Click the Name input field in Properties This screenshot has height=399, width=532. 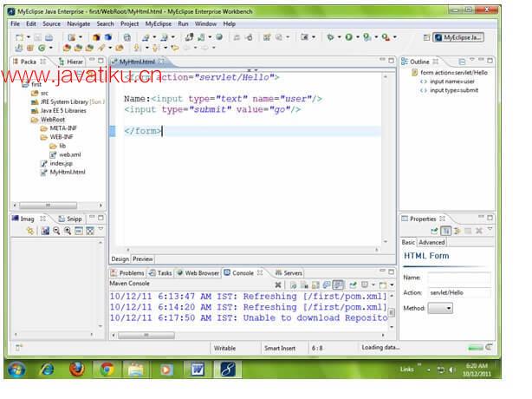[x=458, y=278]
